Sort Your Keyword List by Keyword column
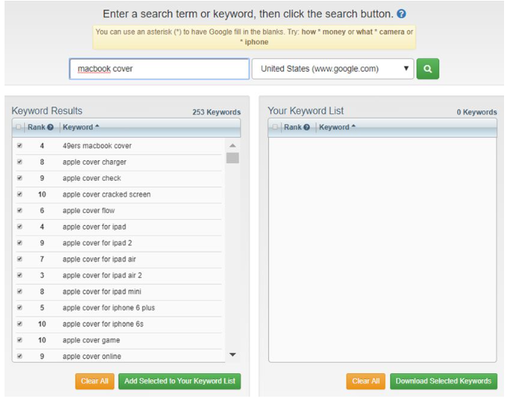Screen dimensions: 532x405 pos(337,127)
